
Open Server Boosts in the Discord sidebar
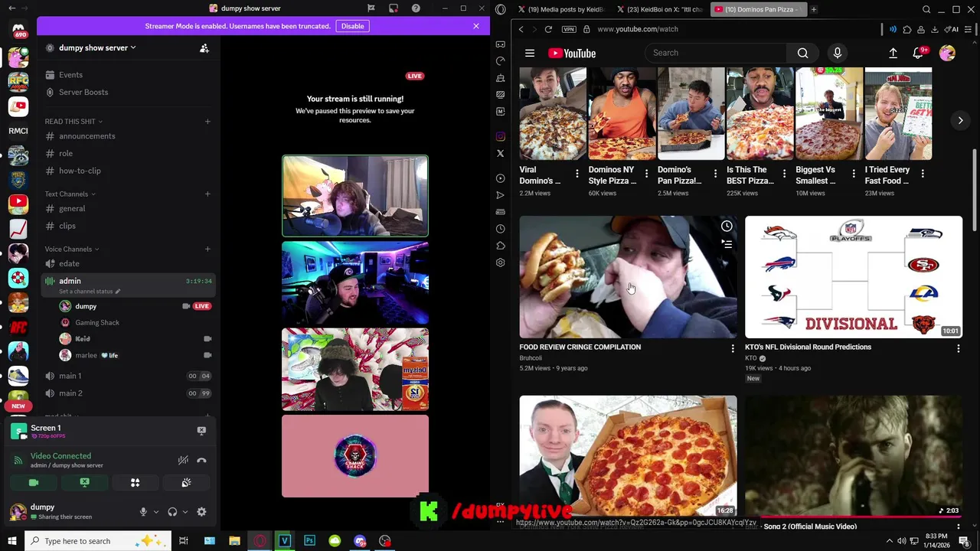pos(127,92)
